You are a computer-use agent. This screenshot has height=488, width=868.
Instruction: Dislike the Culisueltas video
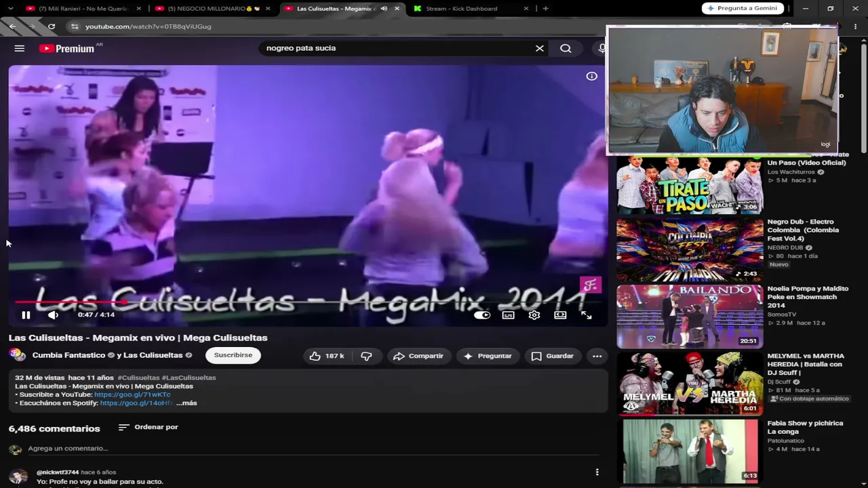366,356
